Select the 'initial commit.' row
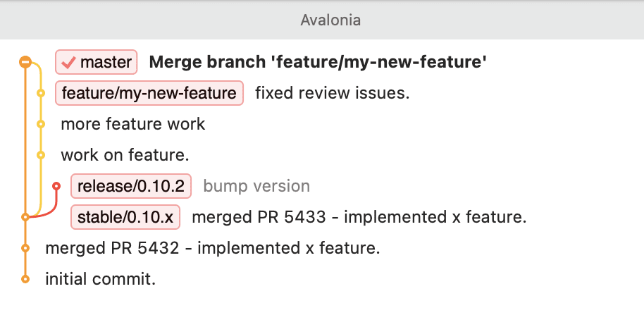 [x=100, y=279]
